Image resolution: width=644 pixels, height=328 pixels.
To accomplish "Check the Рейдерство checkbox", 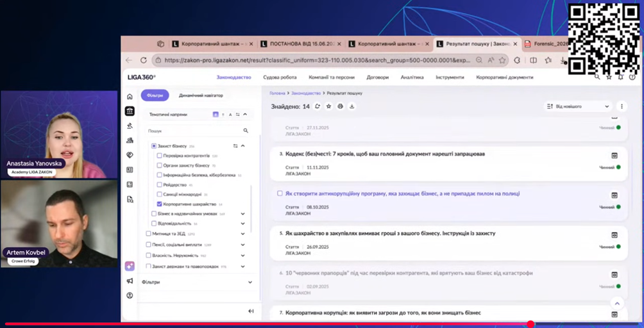I will [160, 184].
